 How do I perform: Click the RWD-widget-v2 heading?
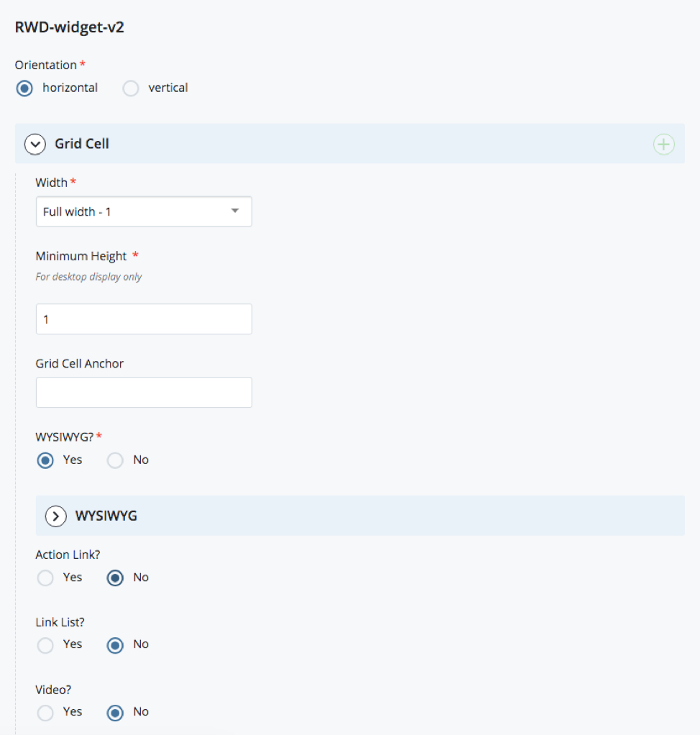coord(69,27)
